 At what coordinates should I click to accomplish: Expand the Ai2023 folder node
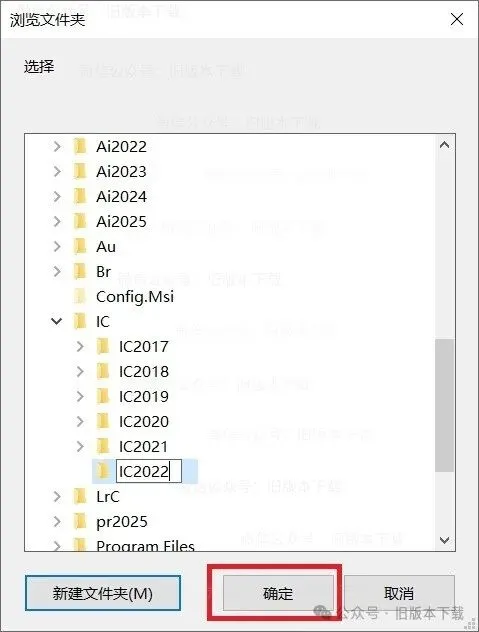(x=57, y=171)
